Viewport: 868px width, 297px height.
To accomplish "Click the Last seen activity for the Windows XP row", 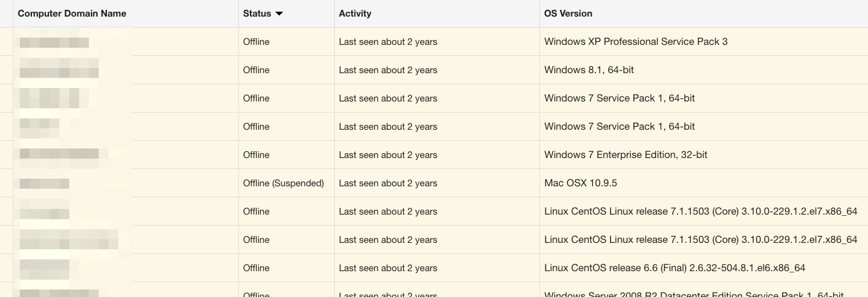I will click(388, 42).
